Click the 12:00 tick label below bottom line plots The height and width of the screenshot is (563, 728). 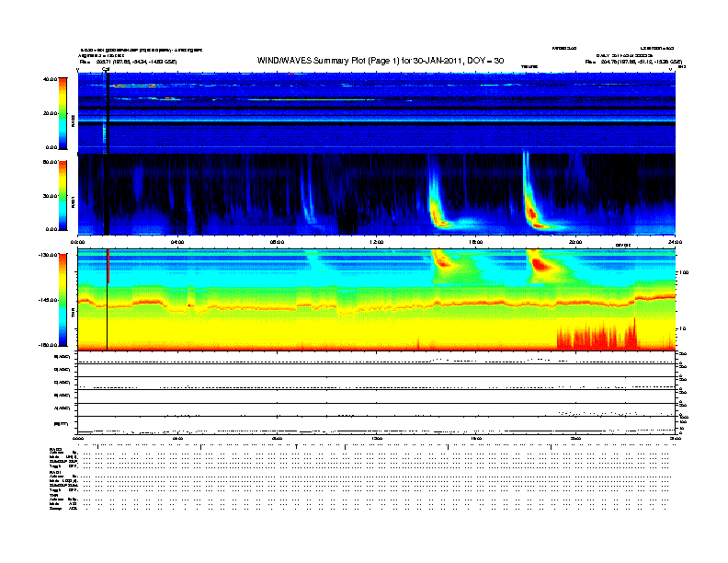tap(376, 439)
